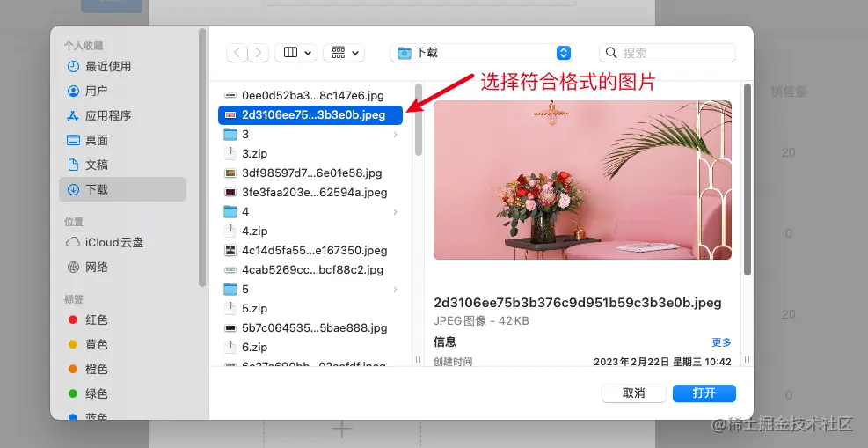
Task: Select 5.zip file
Action: click(310, 308)
